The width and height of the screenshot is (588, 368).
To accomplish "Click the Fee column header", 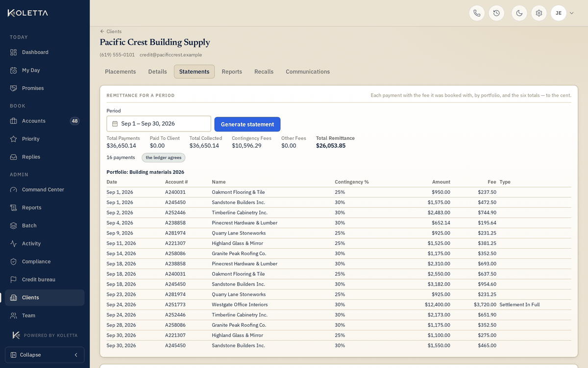I will (x=492, y=182).
